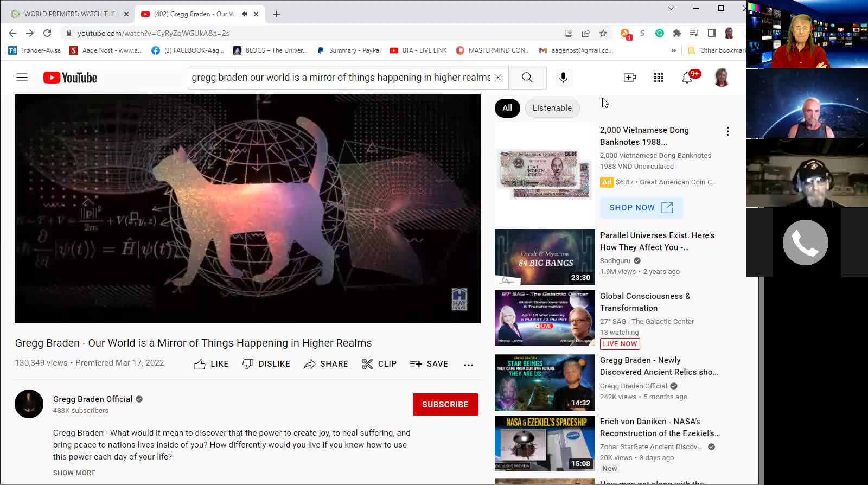The width and height of the screenshot is (868, 485).
Task: Open three-dot menu on Vietnamese Dong ad
Action: click(727, 131)
